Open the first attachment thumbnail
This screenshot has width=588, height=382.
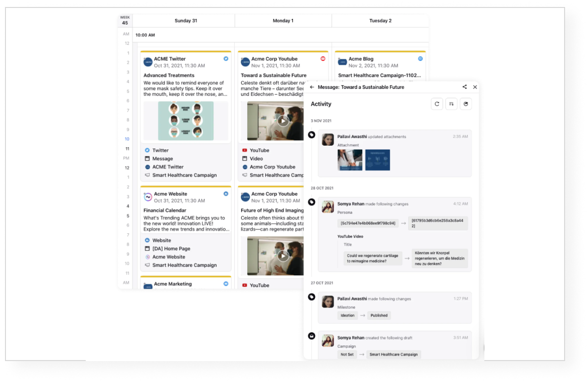(x=350, y=160)
